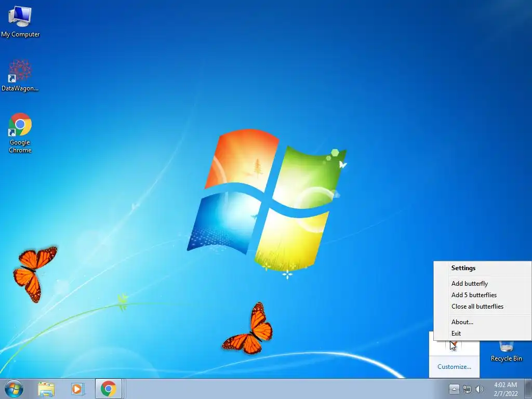
Task: Click the Show desktop strip
Action: (528, 389)
